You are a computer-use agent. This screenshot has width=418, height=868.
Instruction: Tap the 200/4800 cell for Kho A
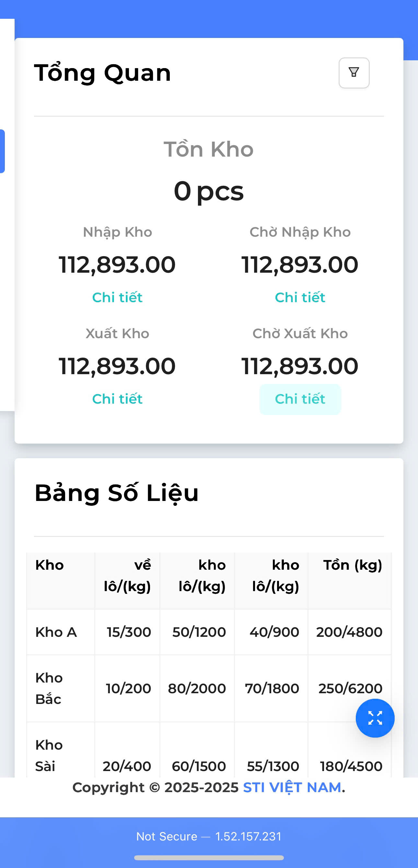349,632
